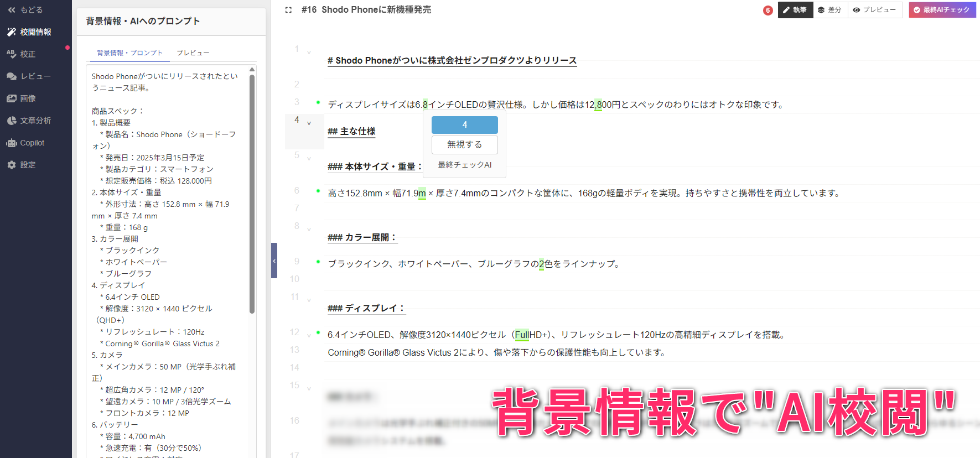Click scroll-up arrow of prompt panel
Viewport: 980px width, 458px height.
(x=252, y=69)
